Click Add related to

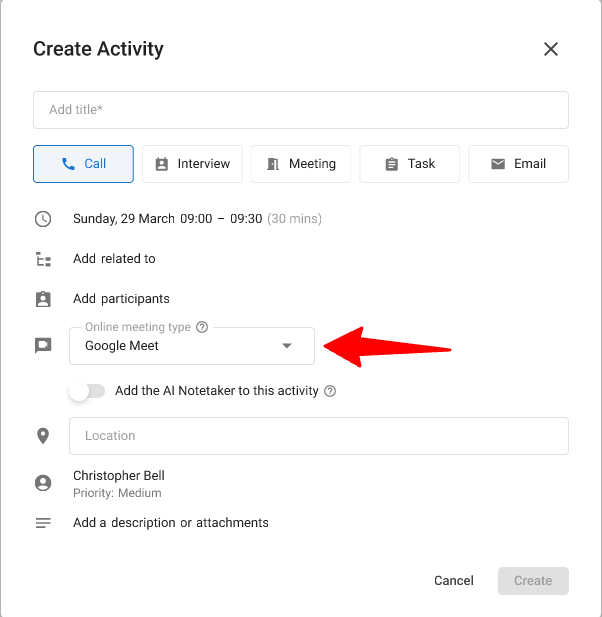tap(114, 259)
